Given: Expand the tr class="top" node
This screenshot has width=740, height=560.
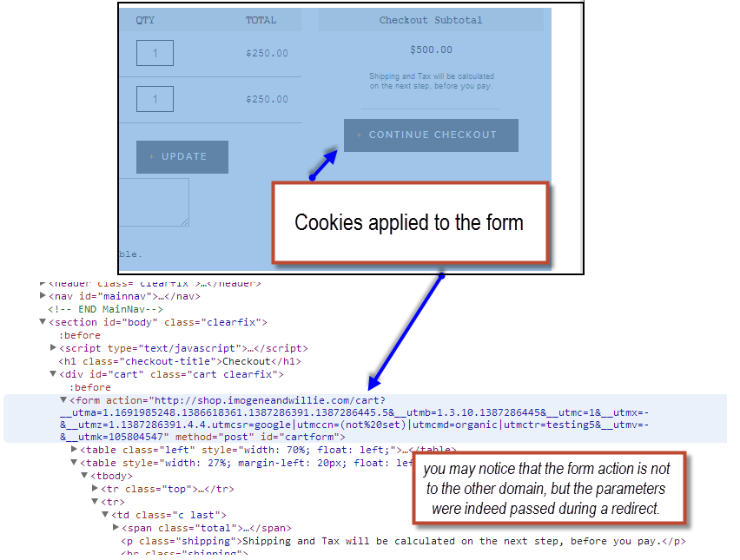Looking at the screenshot, I should point(95,488).
